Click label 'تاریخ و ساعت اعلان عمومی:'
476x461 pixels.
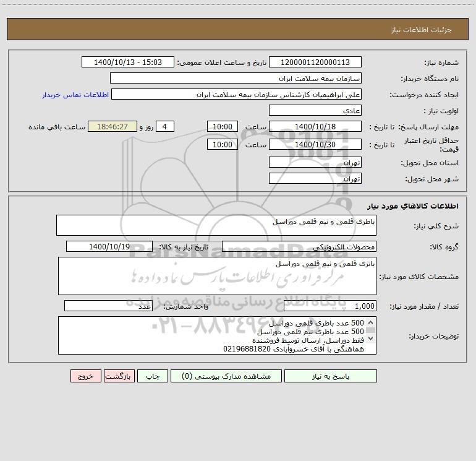(222, 62)
